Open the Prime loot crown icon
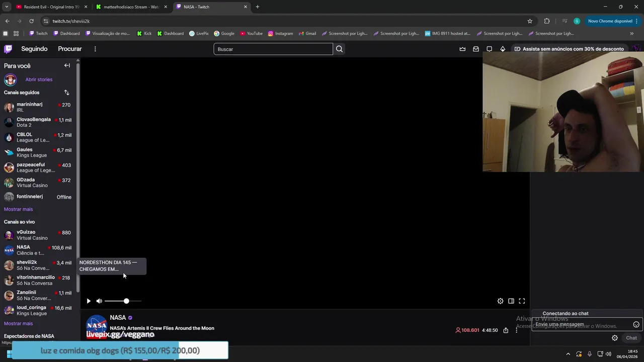Viewport: 644px width, 362px height. coord(462,49)
